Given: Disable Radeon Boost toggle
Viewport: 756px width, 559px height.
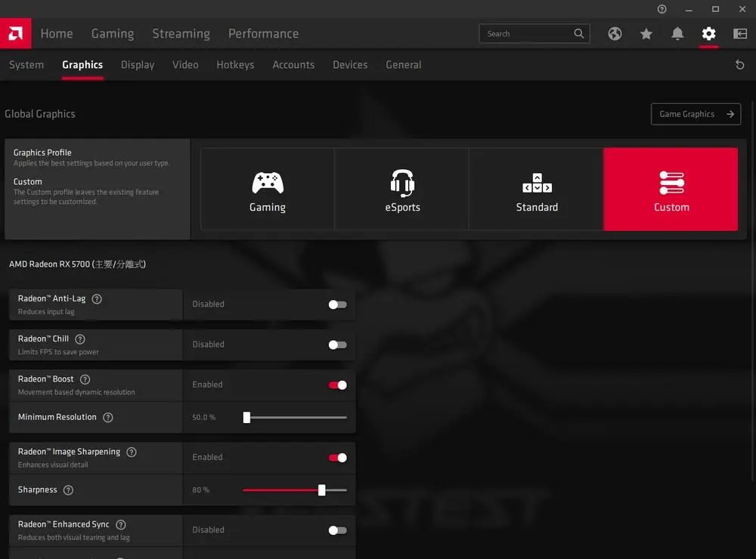Looking at the screenshot, I should tap(337, 385).
